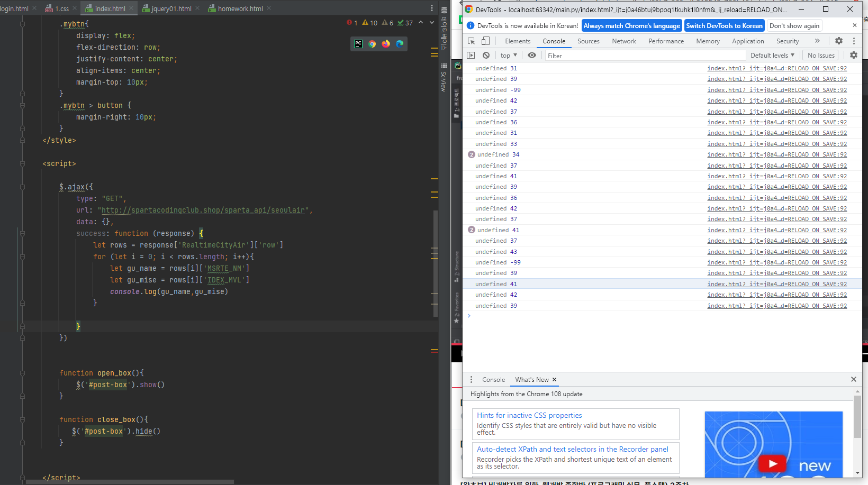
Task: Open page in Chrome browser icon
Action: pyautogui.click(x=372, y=44)
